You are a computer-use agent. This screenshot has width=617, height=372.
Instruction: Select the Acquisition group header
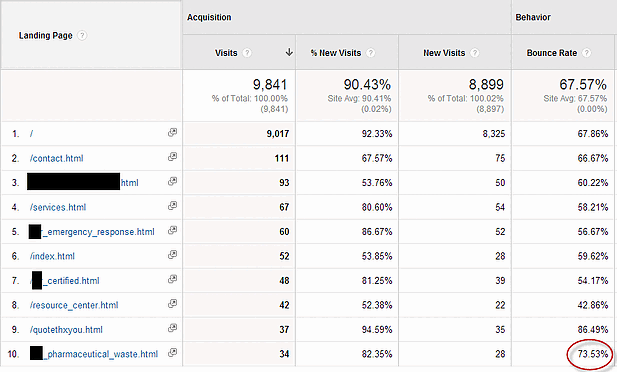coord(209,17)
